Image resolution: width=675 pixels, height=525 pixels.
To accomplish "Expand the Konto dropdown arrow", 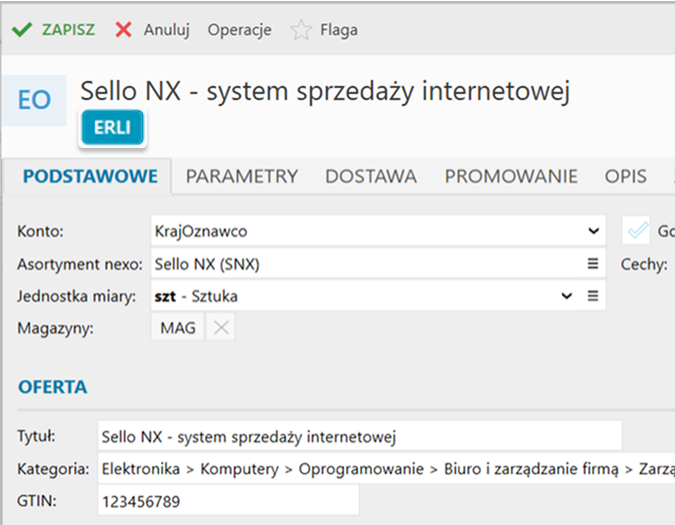I will point(592,231).
